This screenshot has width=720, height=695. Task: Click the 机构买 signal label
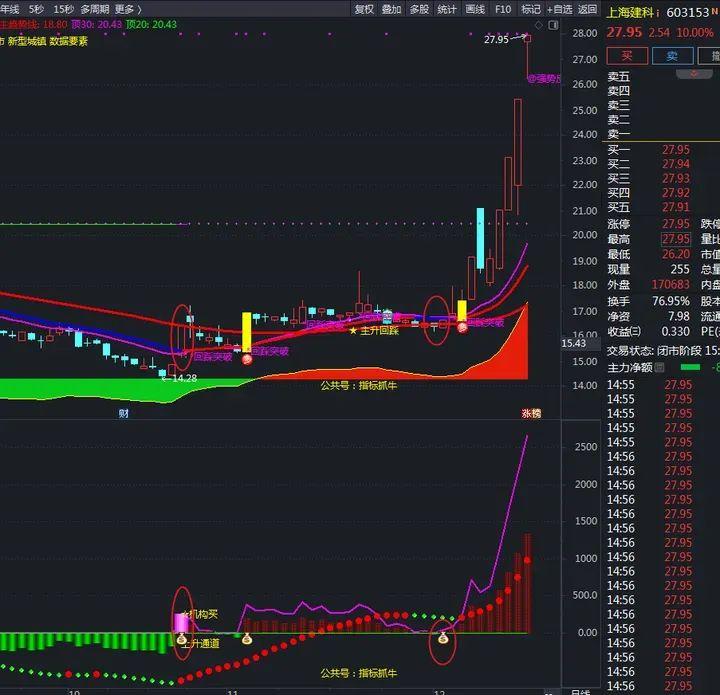coord(200,614)
